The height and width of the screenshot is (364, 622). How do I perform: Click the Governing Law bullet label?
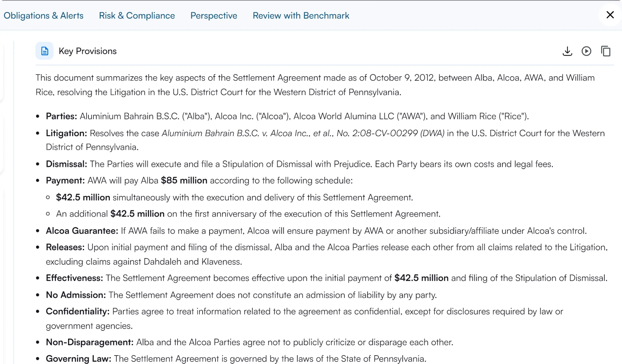click(78, 358)
